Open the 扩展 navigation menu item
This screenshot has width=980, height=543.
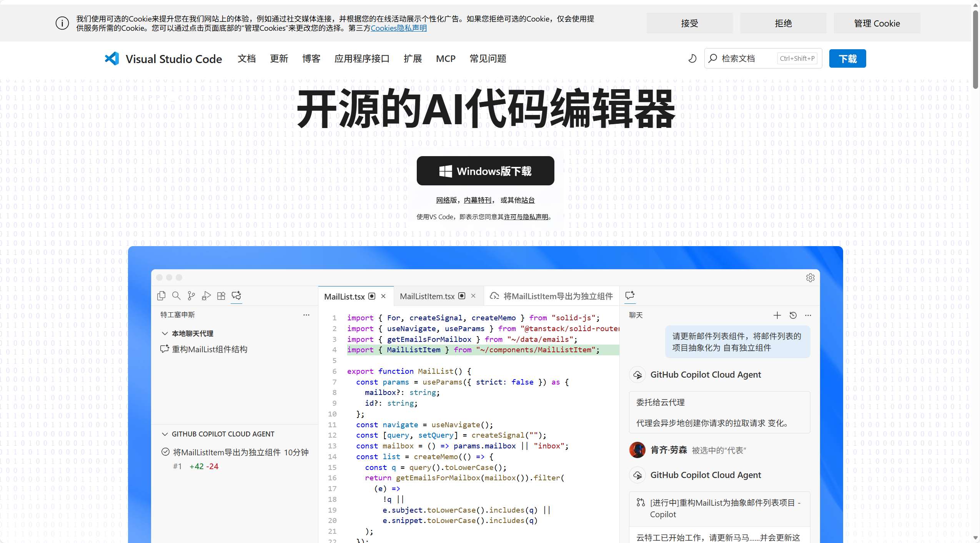pos(413,58)
